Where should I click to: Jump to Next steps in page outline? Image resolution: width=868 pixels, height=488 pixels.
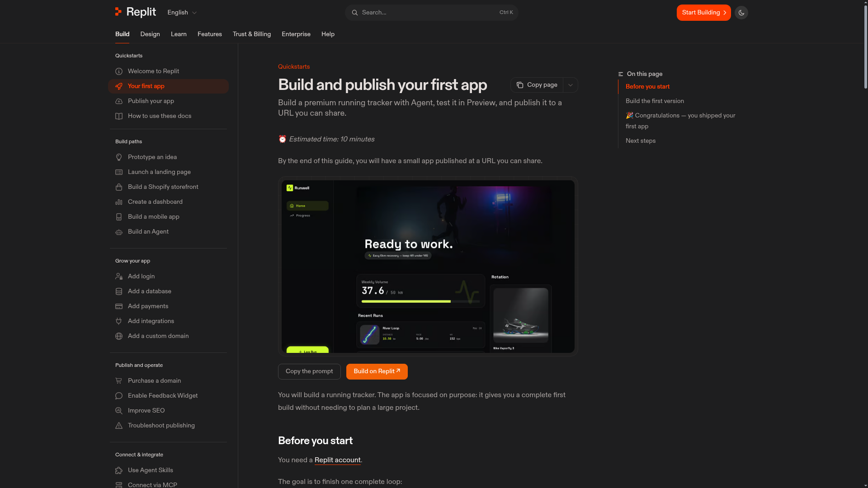(641, 141)
